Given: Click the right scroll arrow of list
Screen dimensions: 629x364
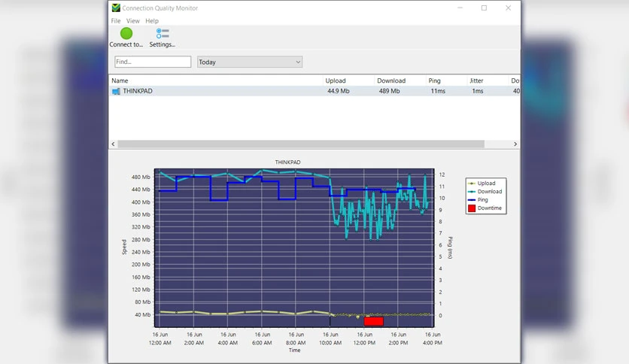Looking at the screenshot, I should click(515, 144).
